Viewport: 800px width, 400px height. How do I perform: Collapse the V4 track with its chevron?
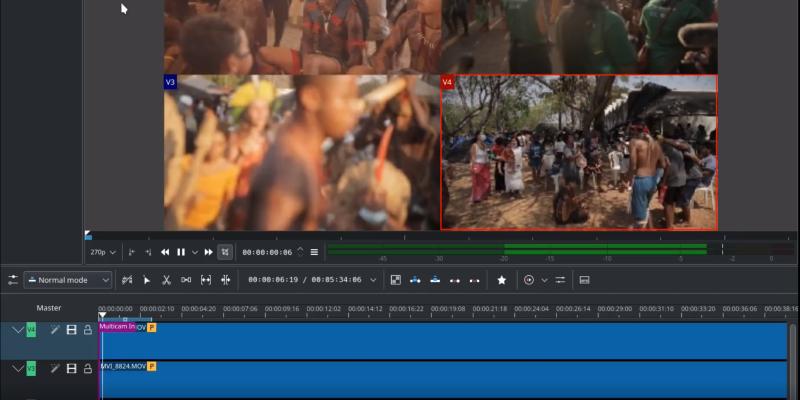[x=17, y=329]
